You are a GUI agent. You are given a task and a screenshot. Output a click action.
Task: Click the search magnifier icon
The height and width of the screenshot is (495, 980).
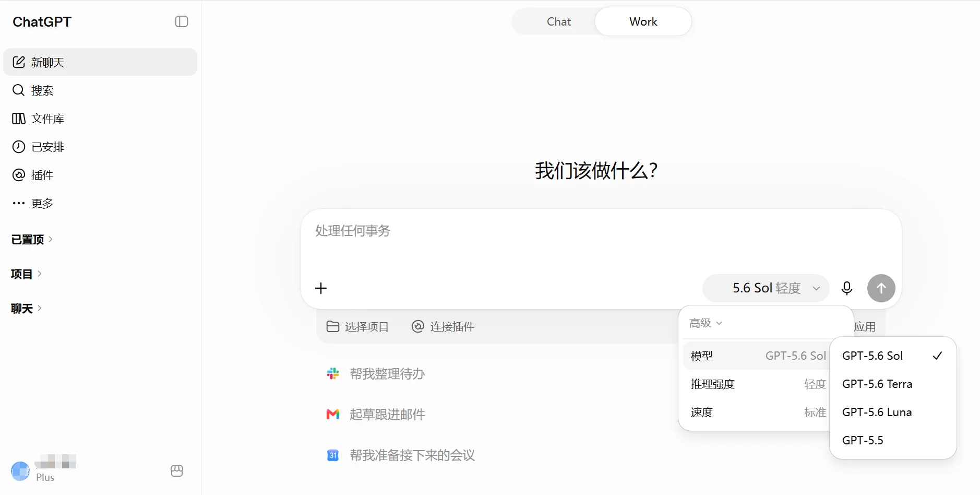point(19,90)
